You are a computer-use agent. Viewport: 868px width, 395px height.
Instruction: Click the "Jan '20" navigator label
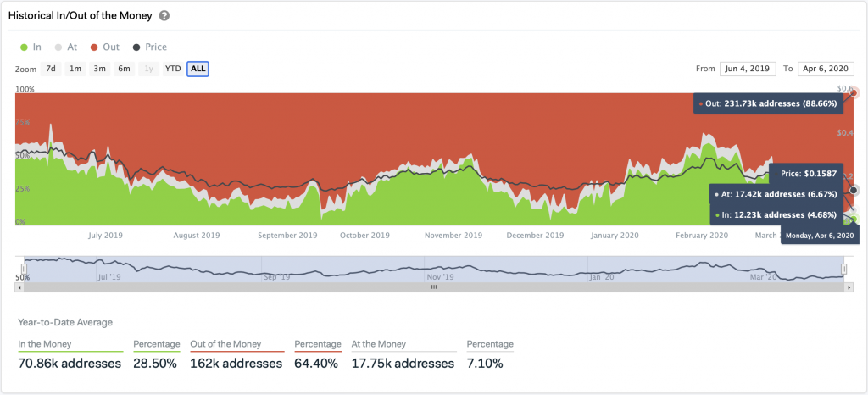tap(603, 276)
